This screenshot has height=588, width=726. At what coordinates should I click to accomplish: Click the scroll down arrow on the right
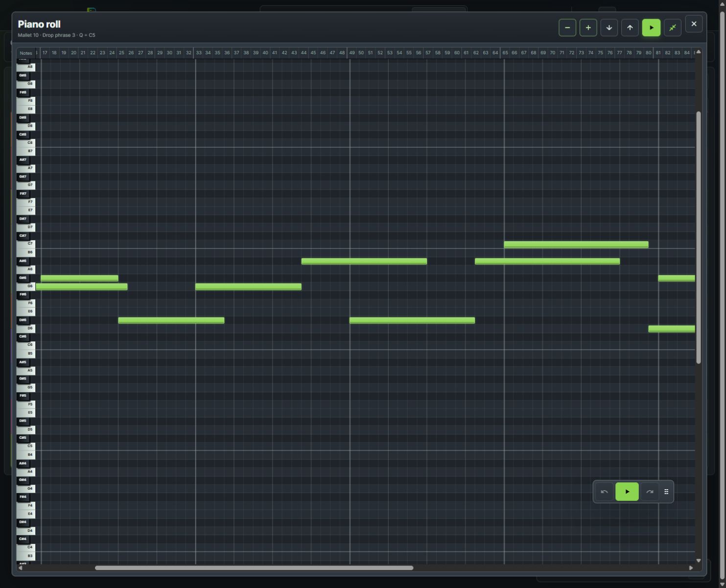pos(699,561)
